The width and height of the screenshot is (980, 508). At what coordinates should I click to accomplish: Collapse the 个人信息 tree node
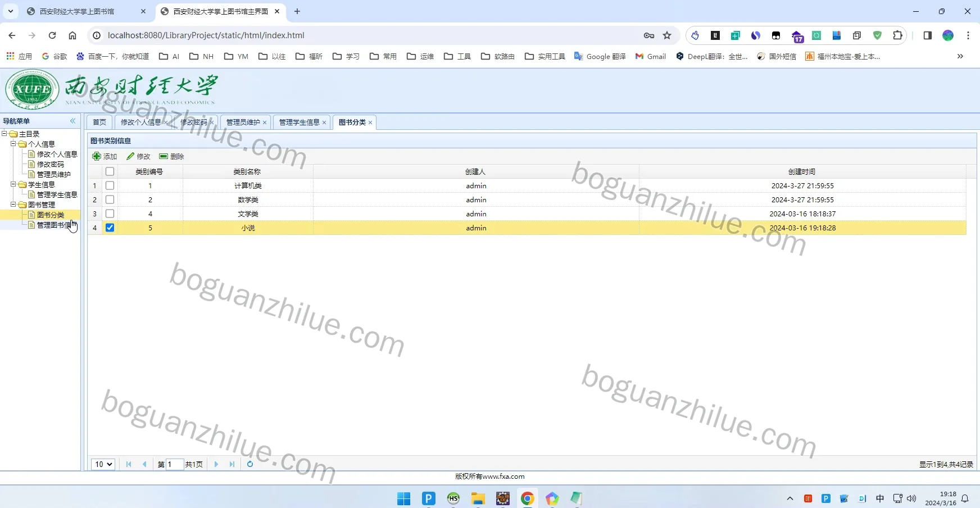point(13,144)
